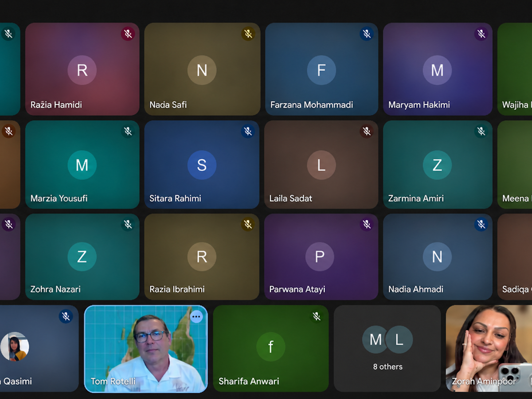Click the name label "Parwana Atayi"
The height and width of the screenshot is (399, 532).
click(297, 289)
